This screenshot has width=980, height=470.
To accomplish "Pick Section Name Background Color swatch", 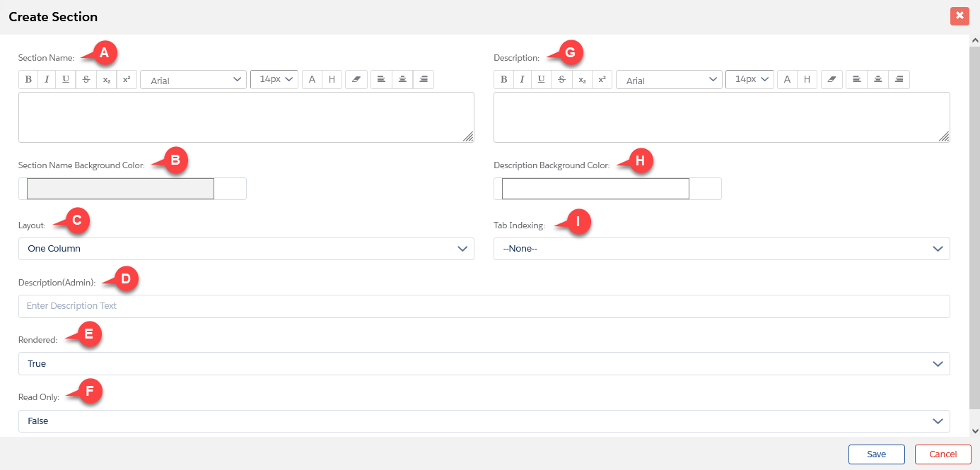I will 120,189.
